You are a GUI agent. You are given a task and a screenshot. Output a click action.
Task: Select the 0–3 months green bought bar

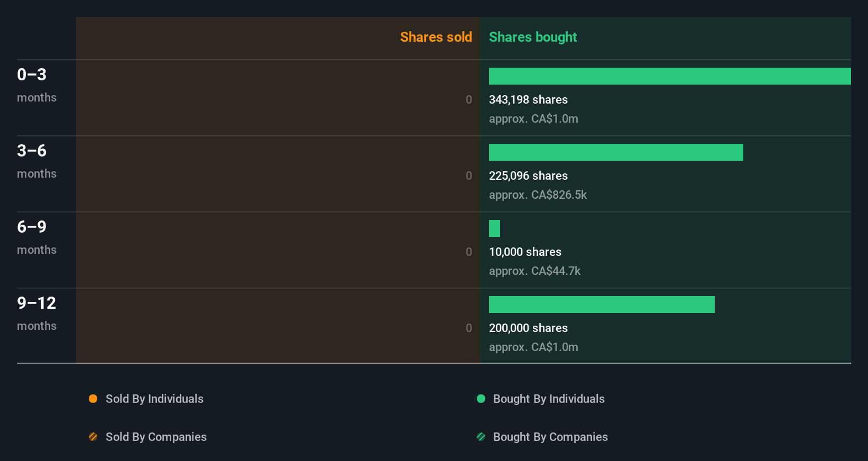(670, 76)
